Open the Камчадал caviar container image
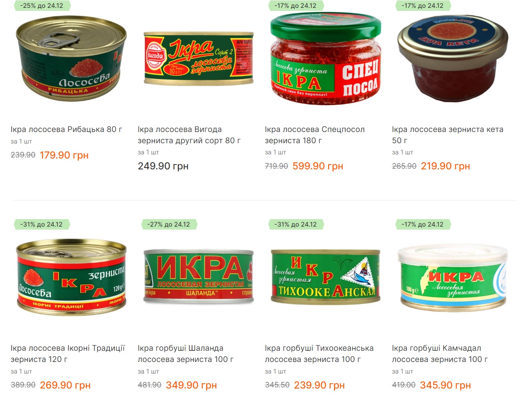The height and width of the screenshot is (396, 532). coord(453,277)
